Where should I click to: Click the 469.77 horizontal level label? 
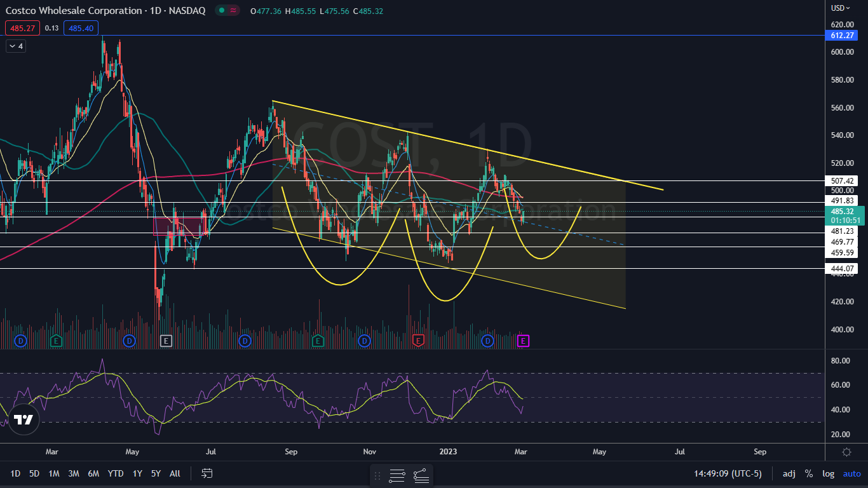841,242
